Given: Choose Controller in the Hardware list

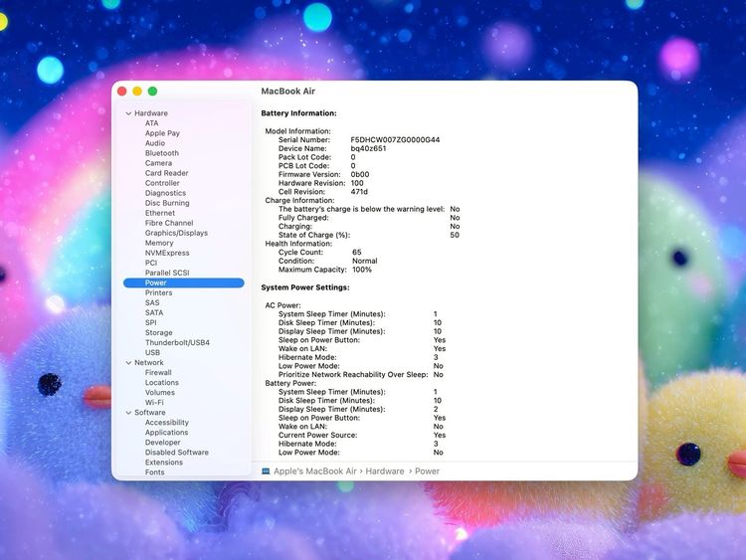Looking at the screenshot, I should click(162, 183).
